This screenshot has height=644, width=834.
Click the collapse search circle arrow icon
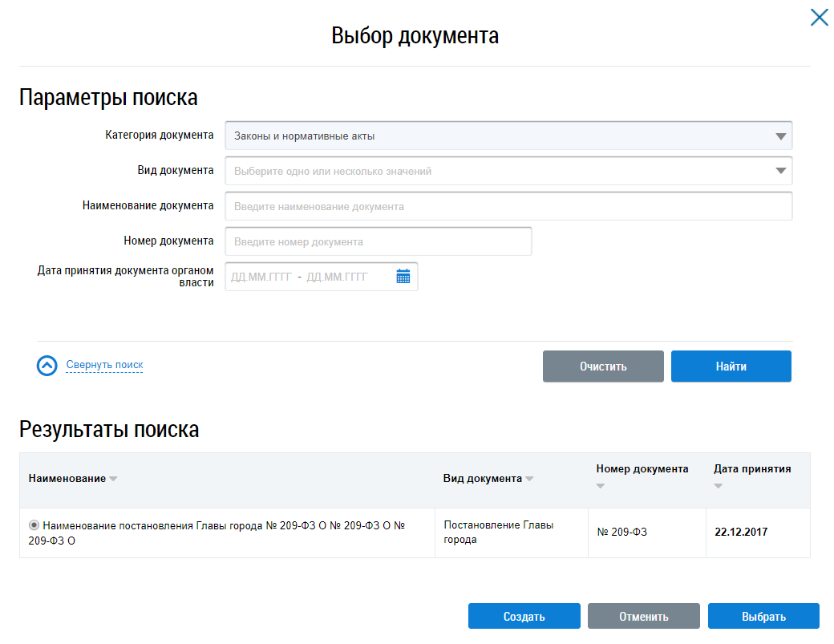47,366
